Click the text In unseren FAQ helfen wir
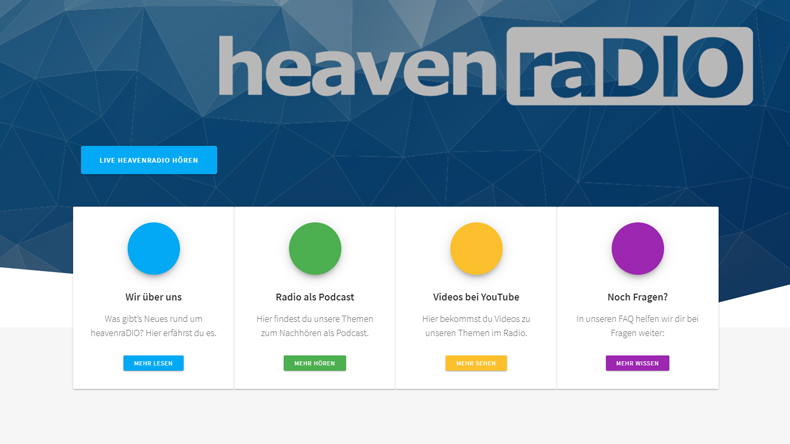 (624, 319)
